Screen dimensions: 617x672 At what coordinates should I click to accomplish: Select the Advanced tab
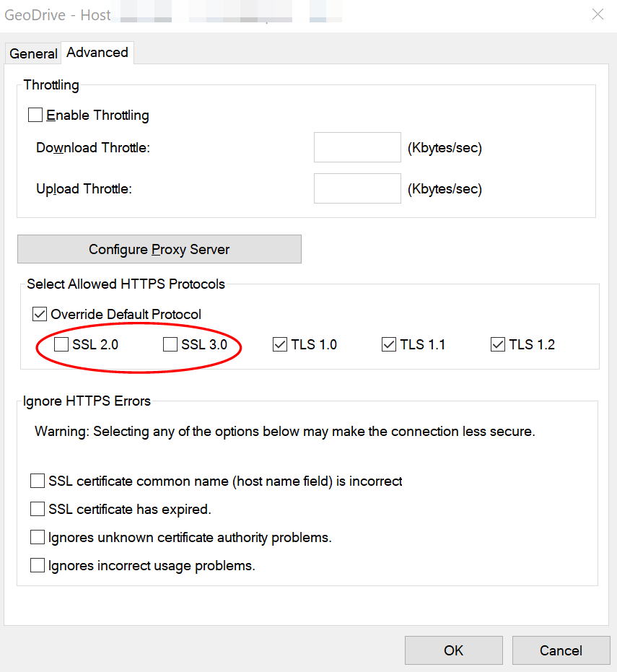97,52
